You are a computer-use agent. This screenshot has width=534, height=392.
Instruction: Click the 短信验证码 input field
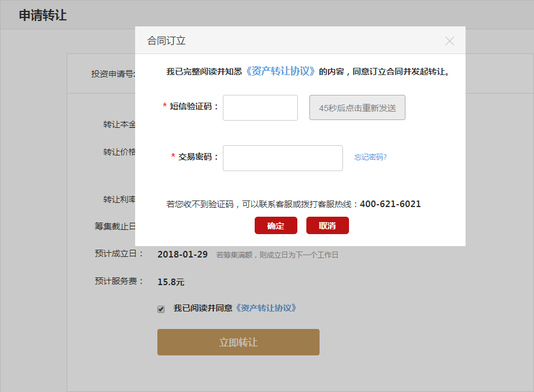[260, 107]
